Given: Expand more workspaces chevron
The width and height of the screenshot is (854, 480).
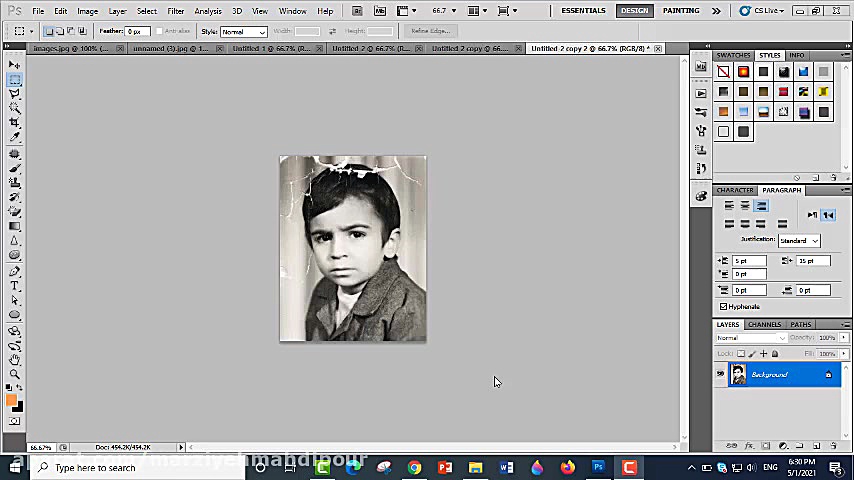Looking at the screenshot, I should pyautogui.click(x=716, y=11).
